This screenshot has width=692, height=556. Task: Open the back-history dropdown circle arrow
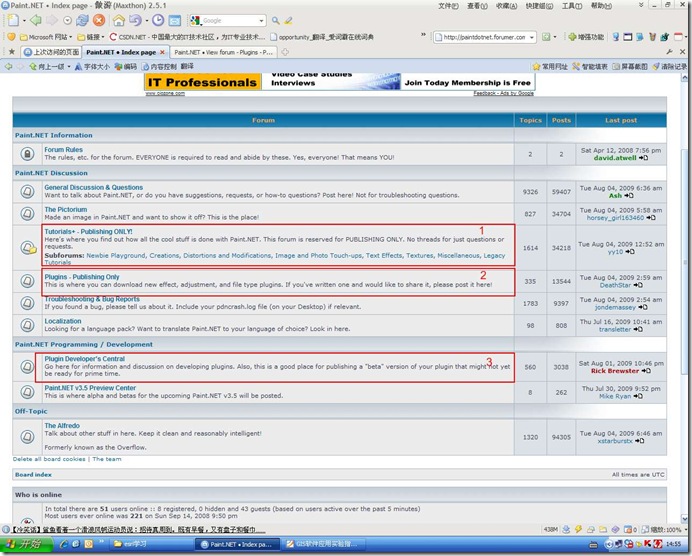click(x=67, y=20)
